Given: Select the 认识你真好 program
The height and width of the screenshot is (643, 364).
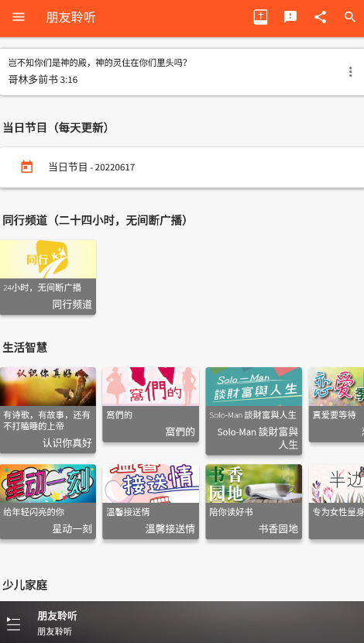Looking at the screenshot, I should pos(48,410).
